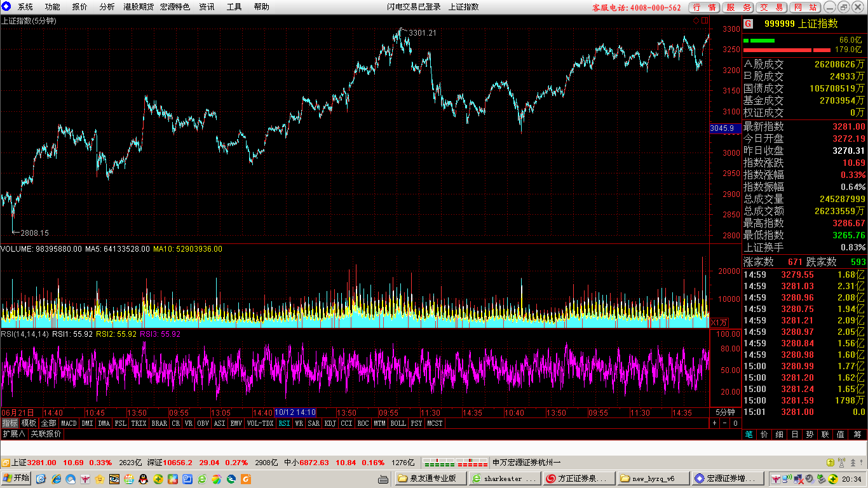The width and height of the screenshot is (868, 488).
Task: Select the 势 tab in the right panel
Action: (x=810, y=435)
